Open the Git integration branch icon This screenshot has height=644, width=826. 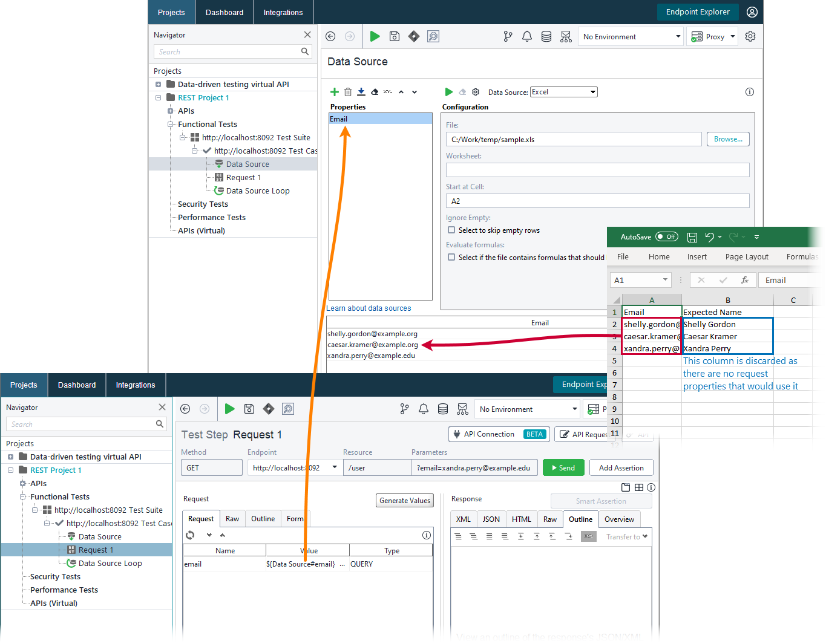click(508, 36)
